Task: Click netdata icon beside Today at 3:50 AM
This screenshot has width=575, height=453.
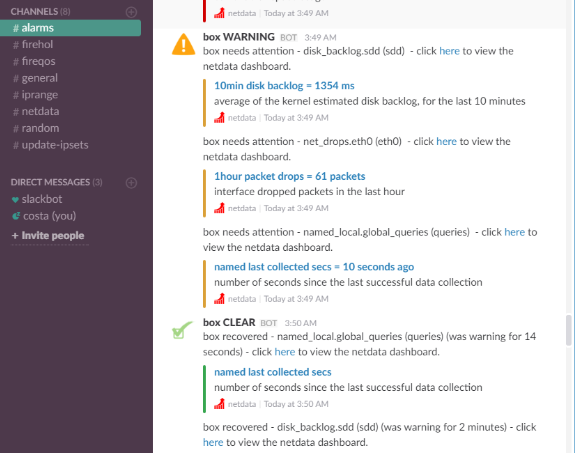Action: (x=219, y=404)
